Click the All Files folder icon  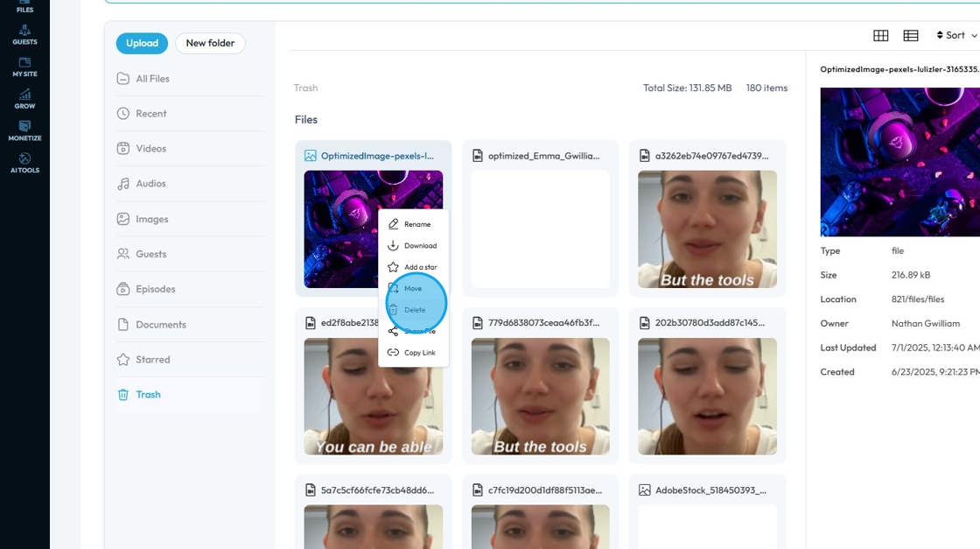[123, 79]
